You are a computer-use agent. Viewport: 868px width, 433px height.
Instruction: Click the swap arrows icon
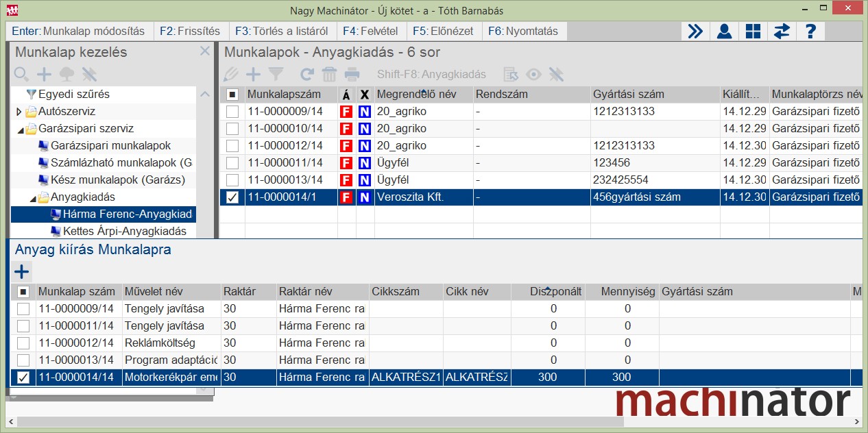pos(782,31)
